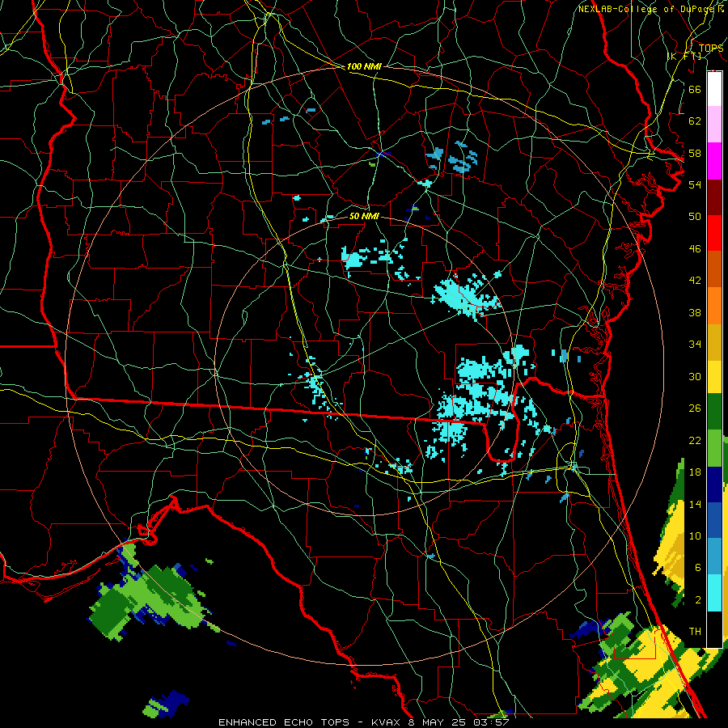Image resolution: width=728 pixels, height=728 pixels.
Task: Select the bright red legend swatch
Action: click(714, 233)
